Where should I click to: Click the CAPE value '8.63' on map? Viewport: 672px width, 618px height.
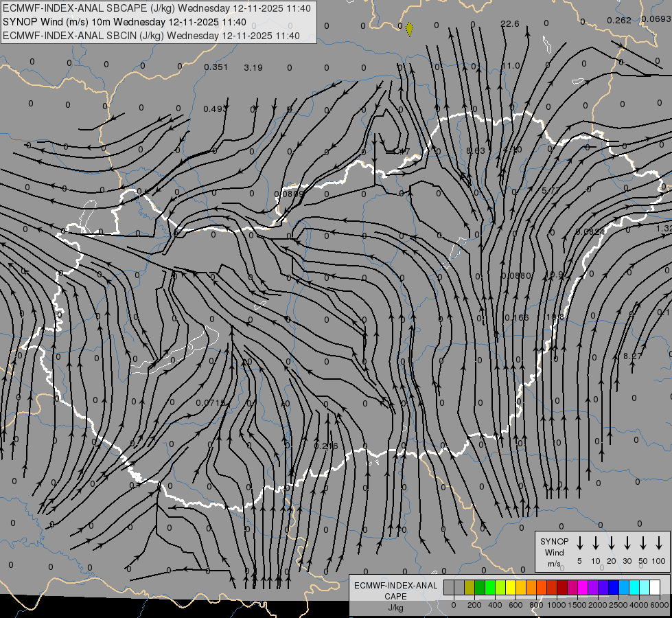(476, 150)
